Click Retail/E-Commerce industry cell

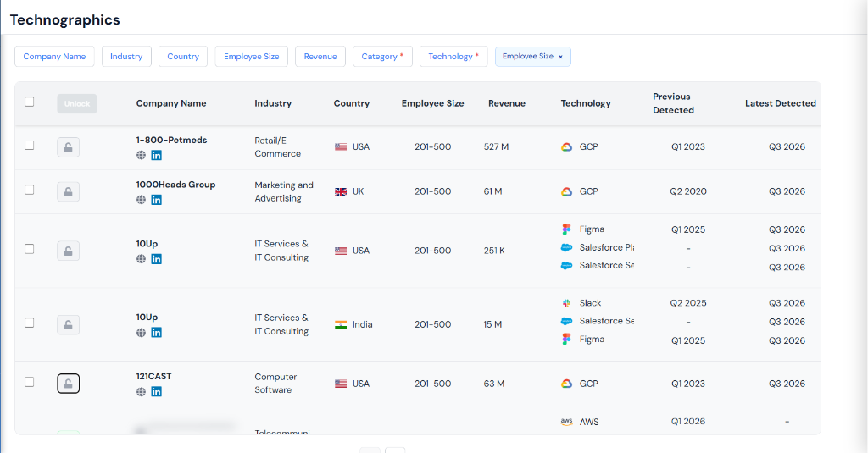click(x=278, y=147)
